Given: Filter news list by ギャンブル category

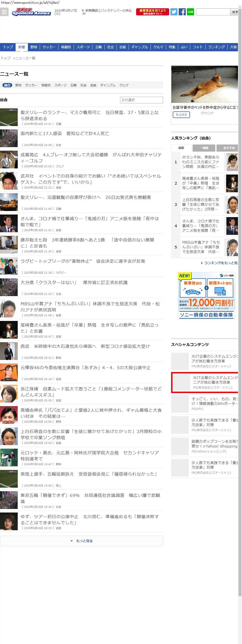Looking at the screenshot, I should 108,85.
